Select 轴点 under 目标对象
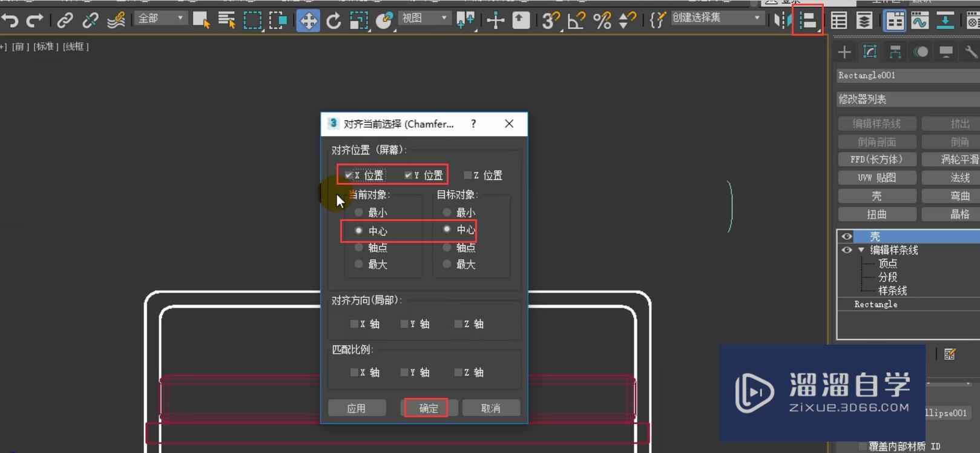Viewport: 980px width, 453px height. (x=447, y=247)
